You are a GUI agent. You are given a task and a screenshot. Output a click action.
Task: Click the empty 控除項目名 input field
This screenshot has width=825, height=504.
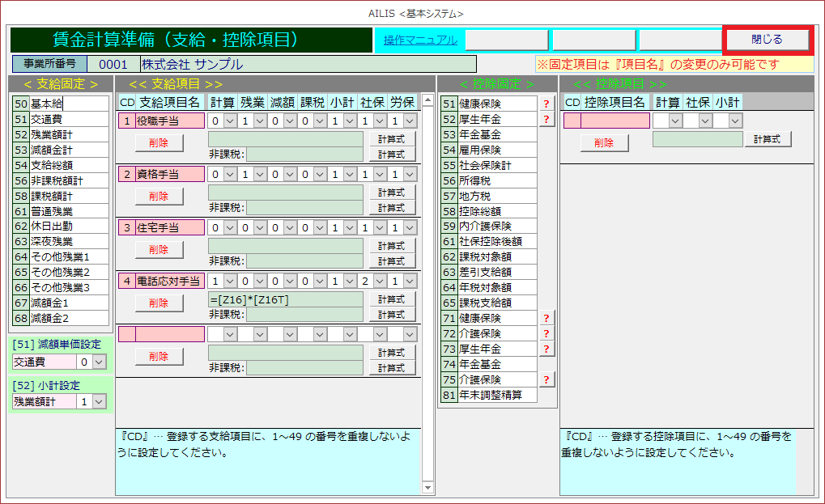[614, 121]
